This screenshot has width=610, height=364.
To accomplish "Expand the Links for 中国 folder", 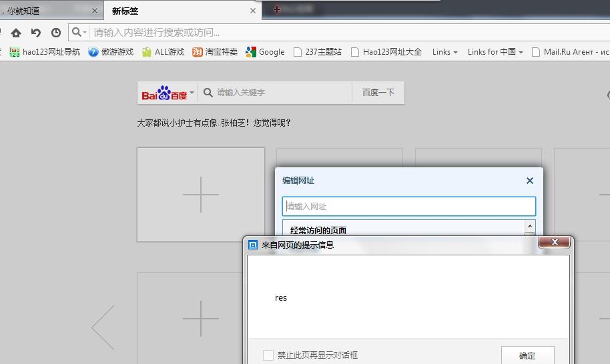I will pos(495,52).
